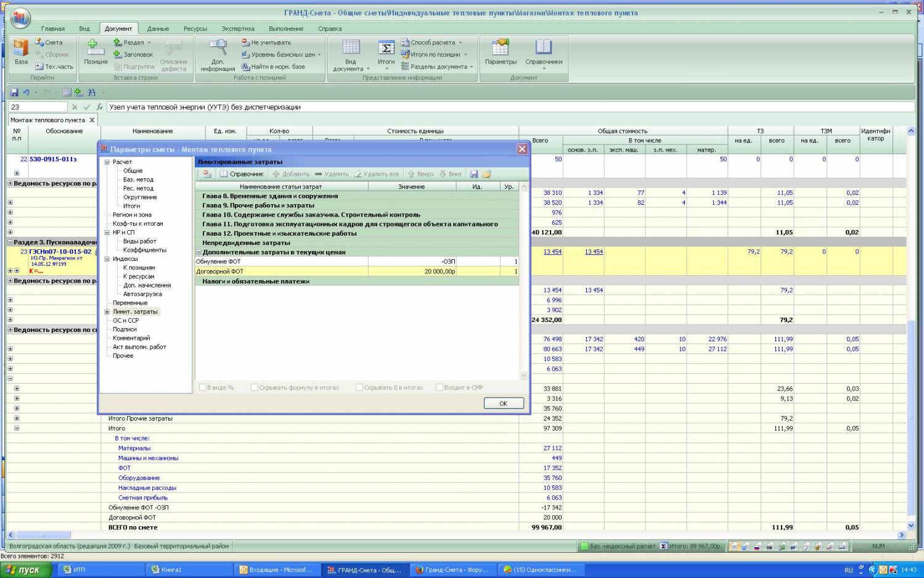Toggle 'Скрывать формулу в итогах' checkbox

point(254,387)
